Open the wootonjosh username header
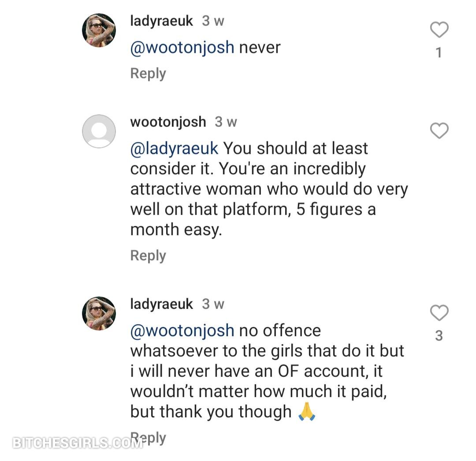Screen dimensions: 476x461 tap(168, 122)
